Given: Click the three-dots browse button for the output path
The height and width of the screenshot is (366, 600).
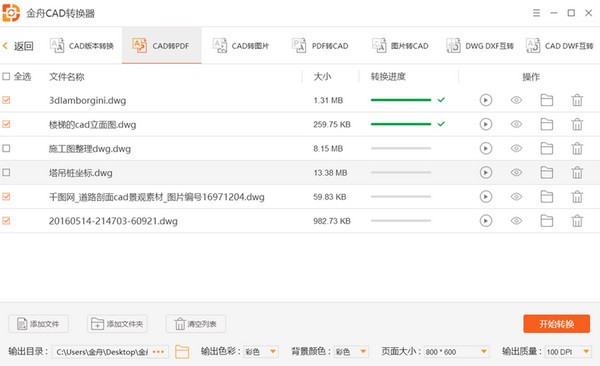Looking at the screenshot, I should coord(158,351).
